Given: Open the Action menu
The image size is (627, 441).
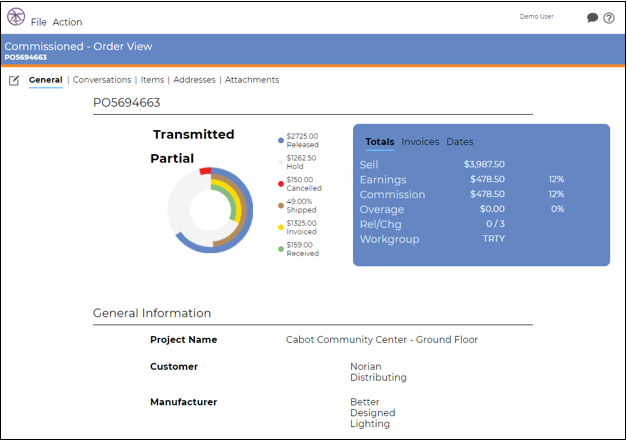Looking at the screenshot, I should point(68,22).
